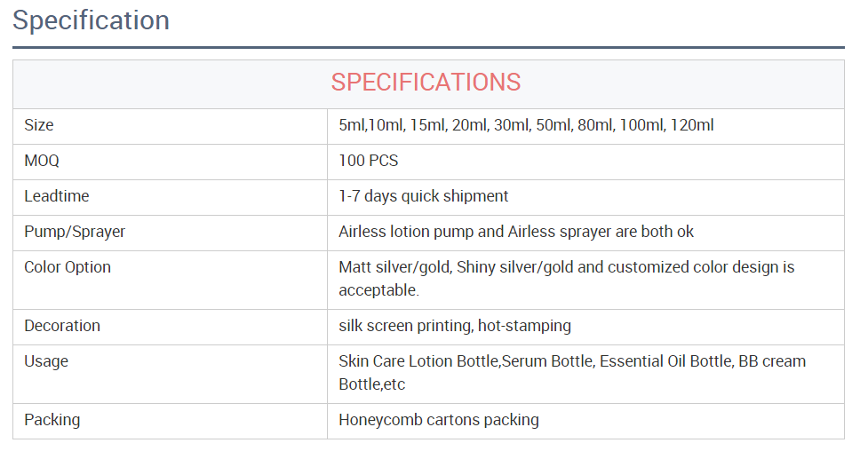The width and height of the screenshot is (868, 451).
Task: Select the MOQ row label
Action: click(x=42, y=161)
